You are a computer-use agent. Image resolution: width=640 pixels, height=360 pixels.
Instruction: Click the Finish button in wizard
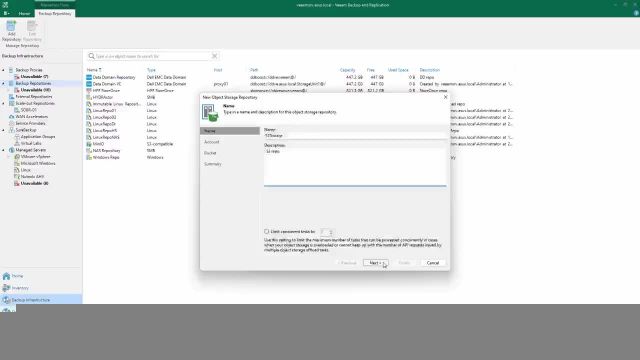(x=404, y=263)
